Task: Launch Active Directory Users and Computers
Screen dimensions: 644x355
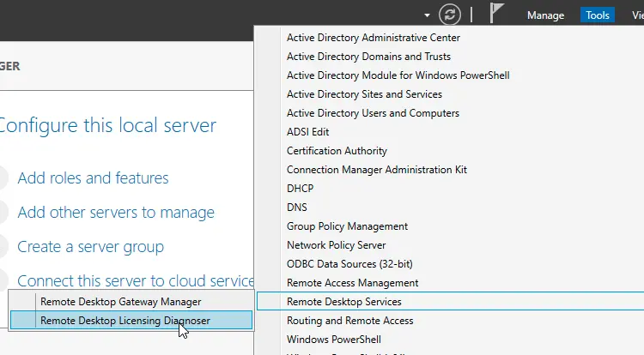Action: 373,113
